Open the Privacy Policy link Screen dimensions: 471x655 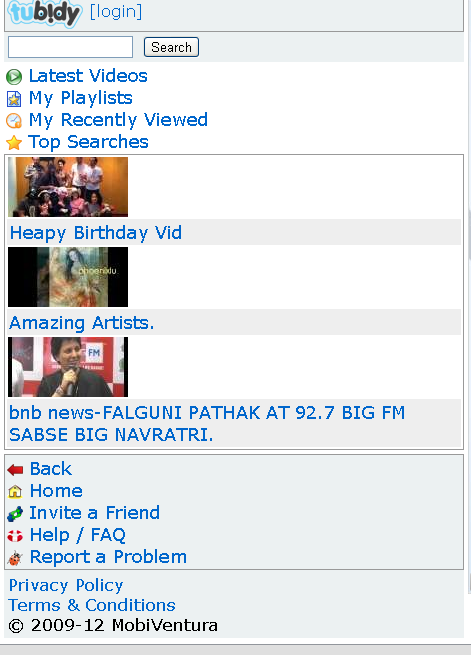(x=66, y=585)
